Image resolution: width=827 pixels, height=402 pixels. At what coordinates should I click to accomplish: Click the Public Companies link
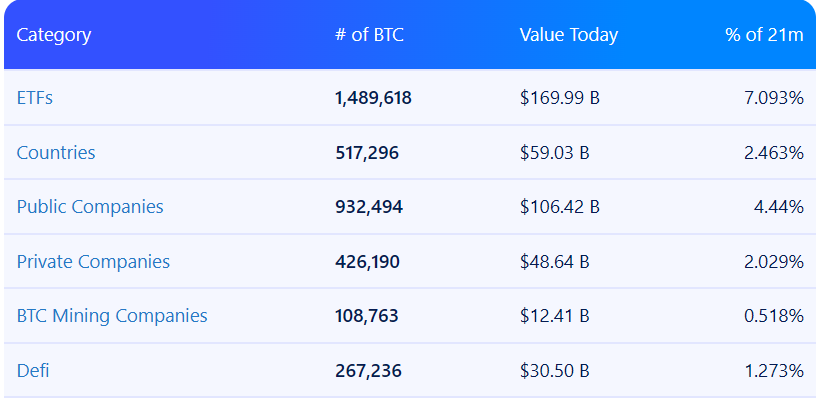point(90,207)
